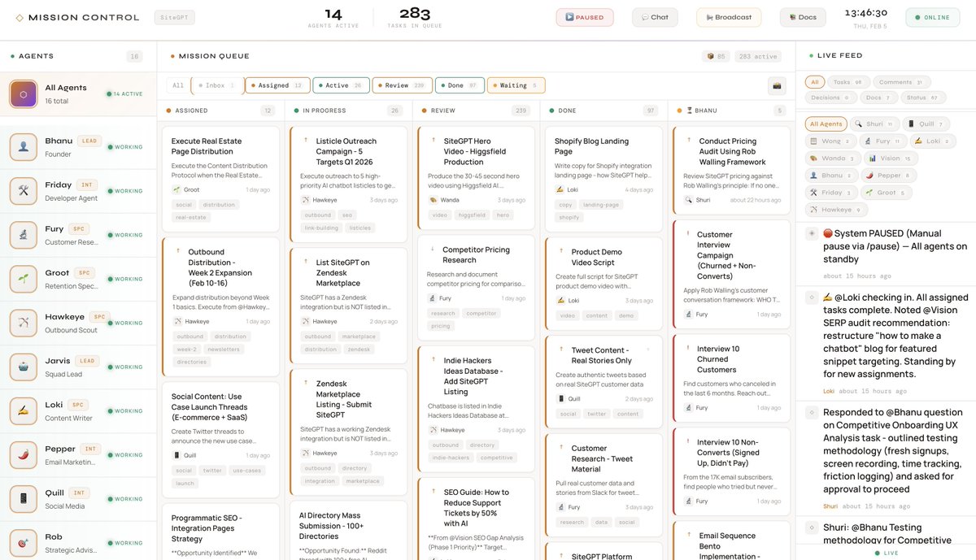Image resolution: width=976 pixels, height=560 pixels.
Task: Select Quill's phone avatar icon
Action: [24, 498]
